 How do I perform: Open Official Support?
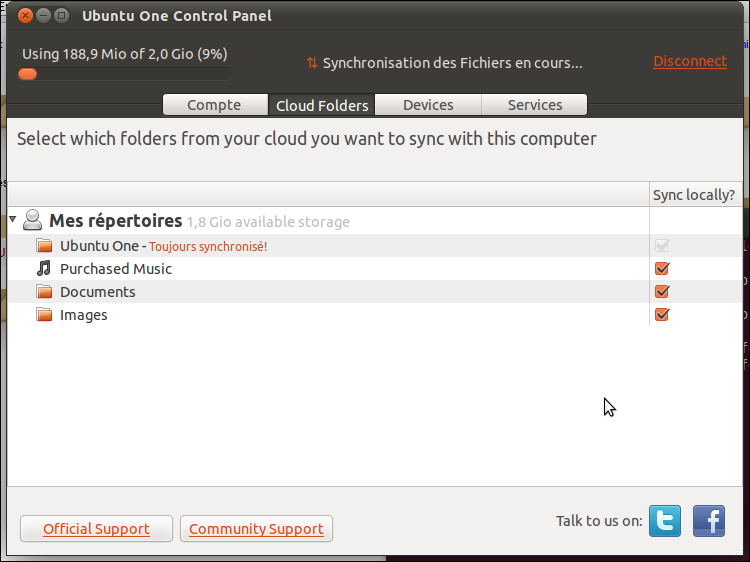[96, 529]
